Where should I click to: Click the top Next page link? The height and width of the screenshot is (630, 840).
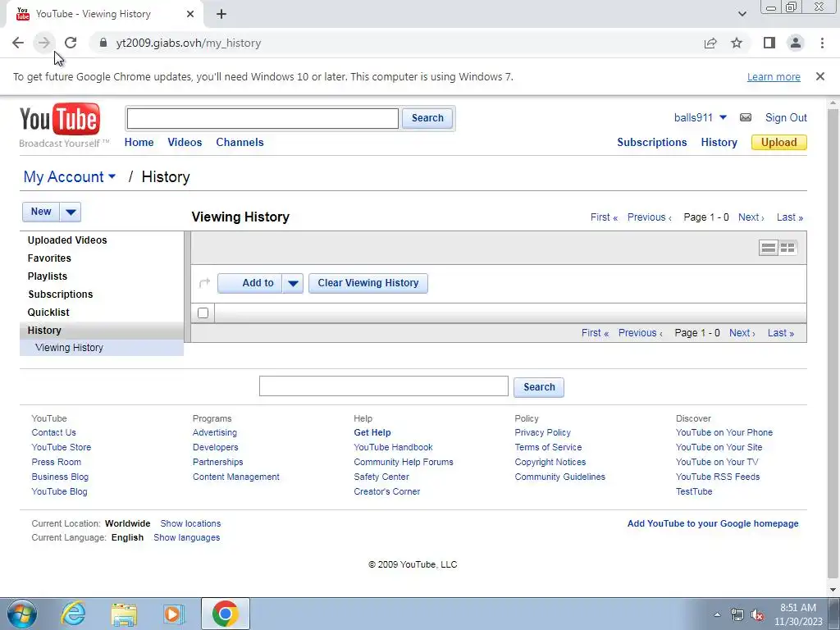(751, 217)
